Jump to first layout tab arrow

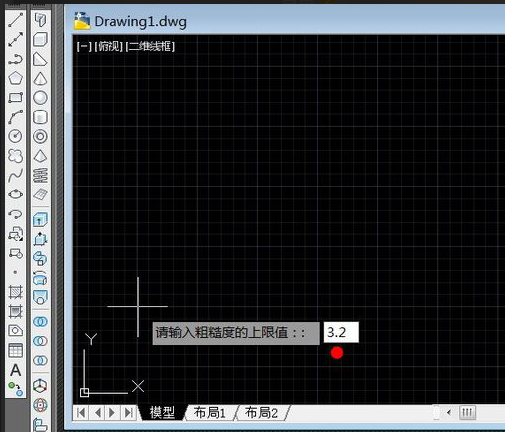[x=81, y=413]
